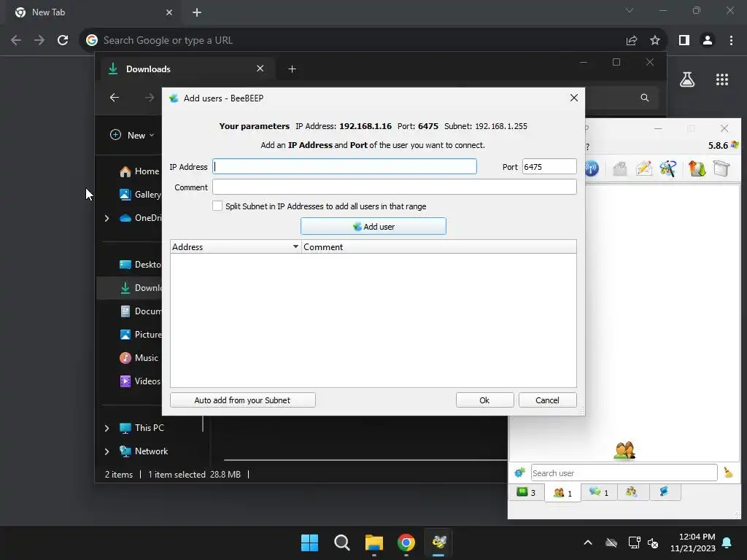Open a new Chrome tab with plus

click(x=197, y=12)
